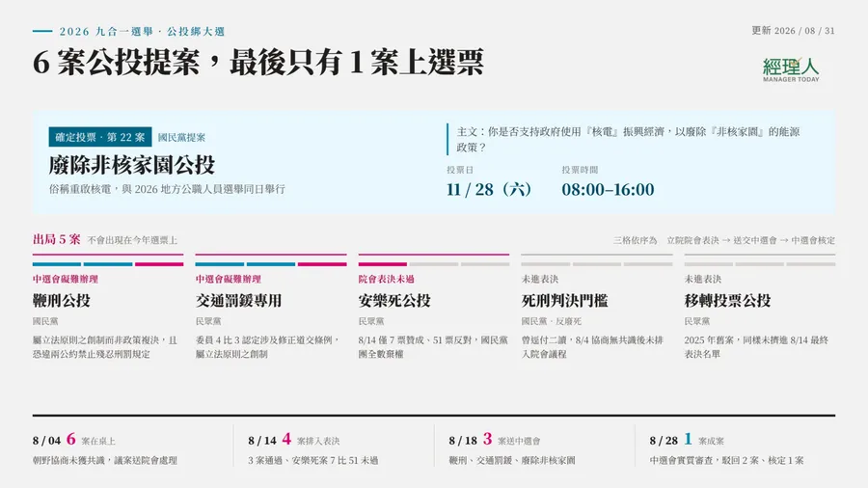Click the description starting 8/14 僅 7 票贊成
This screenshot has width=868, height=488.
tap(433, 347)
